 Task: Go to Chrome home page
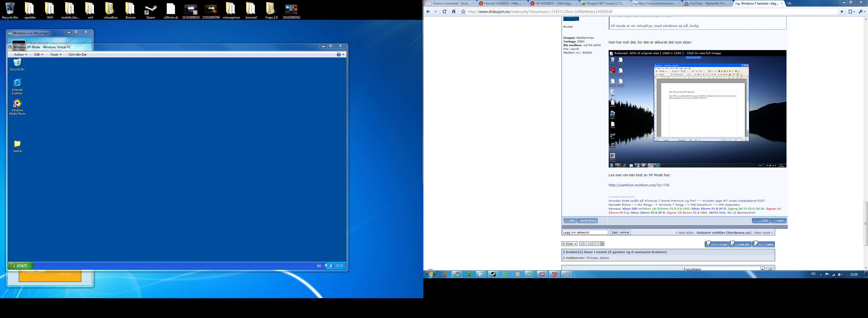[x=454, y=11]
